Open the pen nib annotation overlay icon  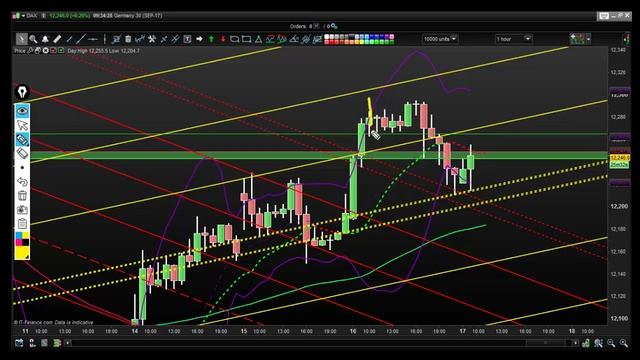point(22,92)
